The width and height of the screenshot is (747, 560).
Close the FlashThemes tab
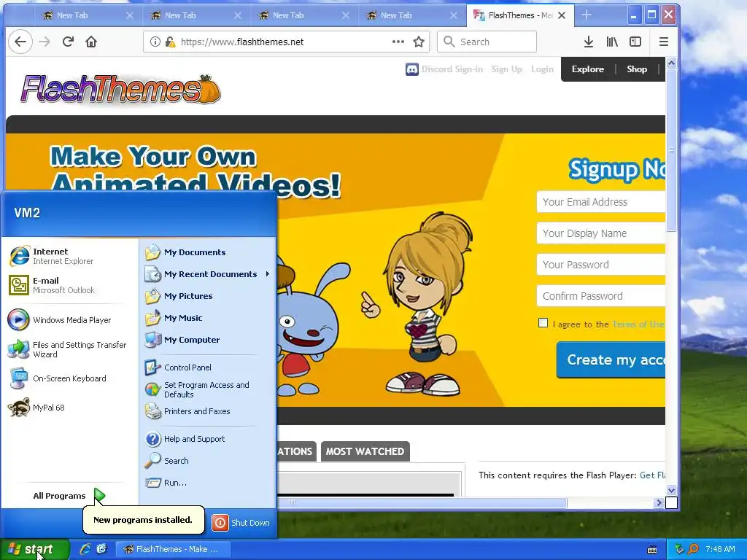click(562, 15)
